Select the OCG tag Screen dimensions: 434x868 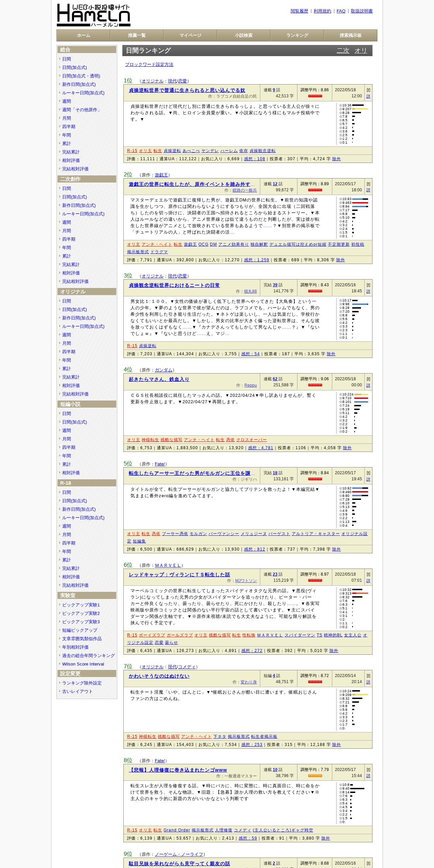(203, 244)
